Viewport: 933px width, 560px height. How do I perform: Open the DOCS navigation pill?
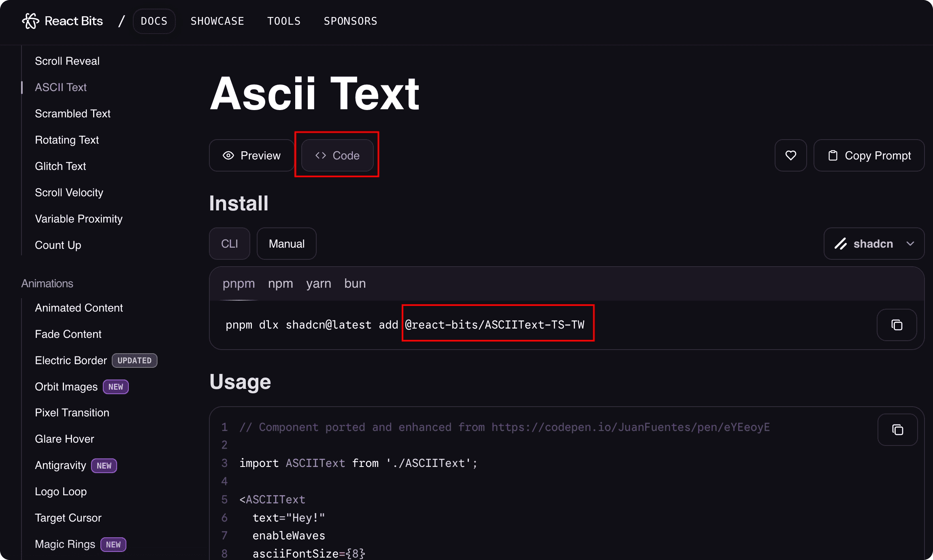[154, 21]
